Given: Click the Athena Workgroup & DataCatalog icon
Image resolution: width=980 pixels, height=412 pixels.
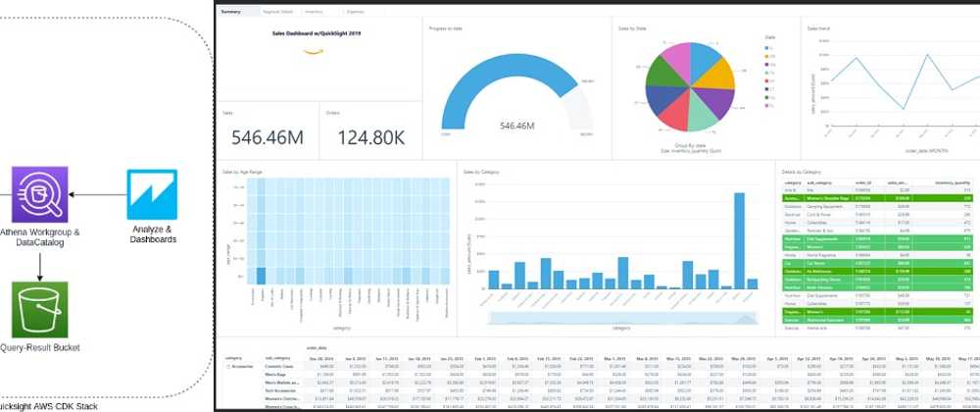Looking at the screenshot, I should pos(39,194).
